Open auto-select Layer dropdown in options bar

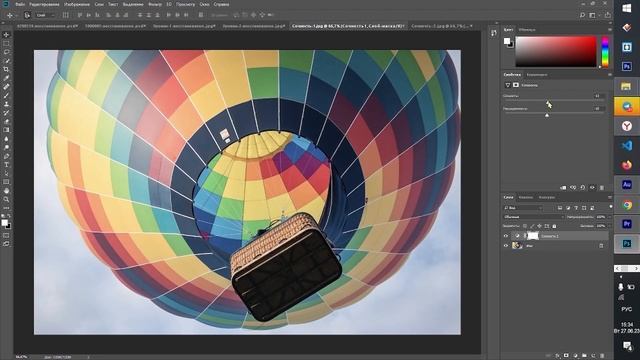point(45,15)
